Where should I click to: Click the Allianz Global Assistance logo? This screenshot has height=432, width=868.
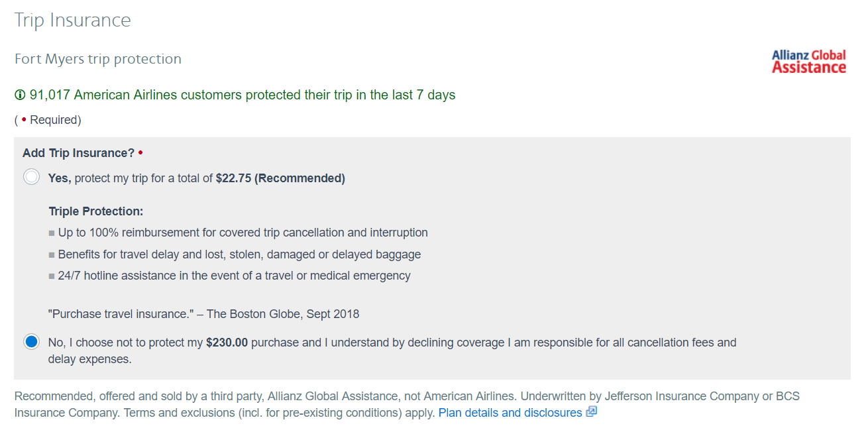[x=808, y=62]
